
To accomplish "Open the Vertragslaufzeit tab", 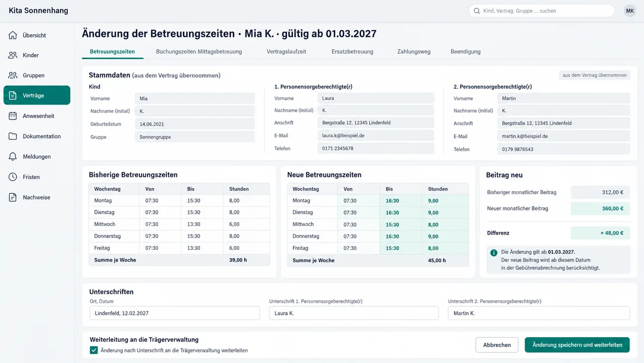I will coord(286,52).
